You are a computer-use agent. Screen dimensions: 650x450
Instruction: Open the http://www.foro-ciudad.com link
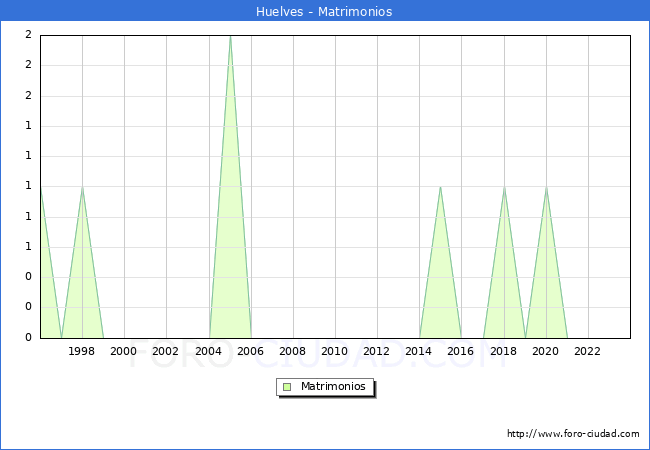573,433
